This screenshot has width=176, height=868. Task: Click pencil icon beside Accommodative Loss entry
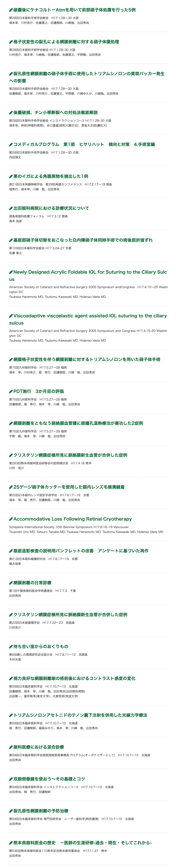click(11, 519)
